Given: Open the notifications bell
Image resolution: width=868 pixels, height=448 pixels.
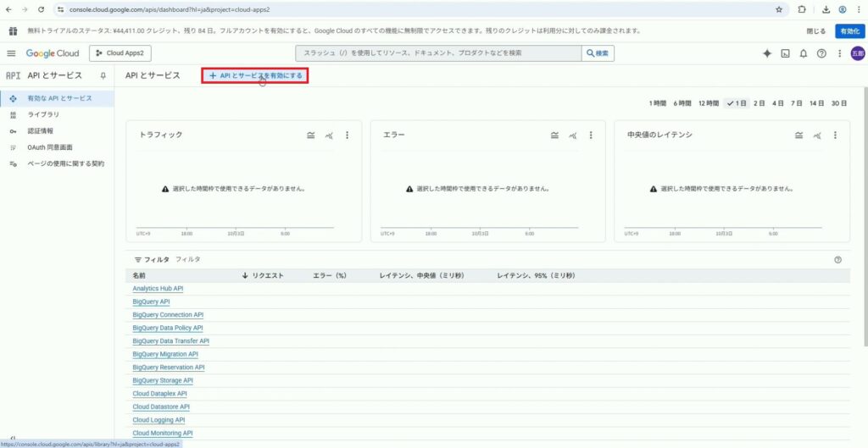Looking at the screenshot, I should pos(804,53).
